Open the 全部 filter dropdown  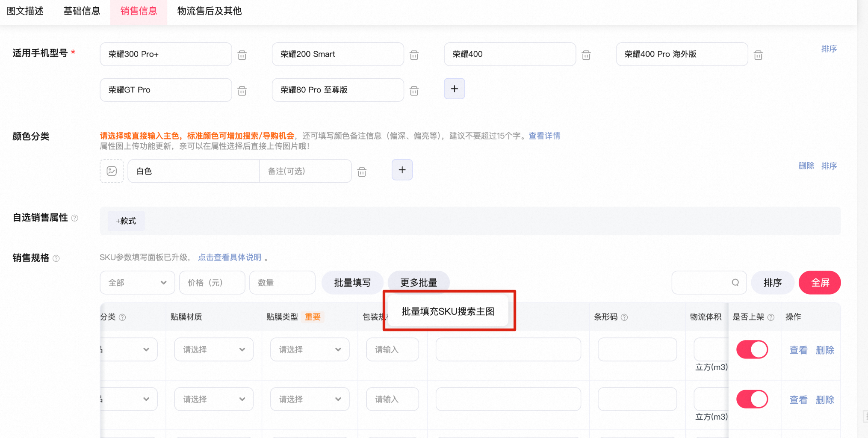click(137, 283)
